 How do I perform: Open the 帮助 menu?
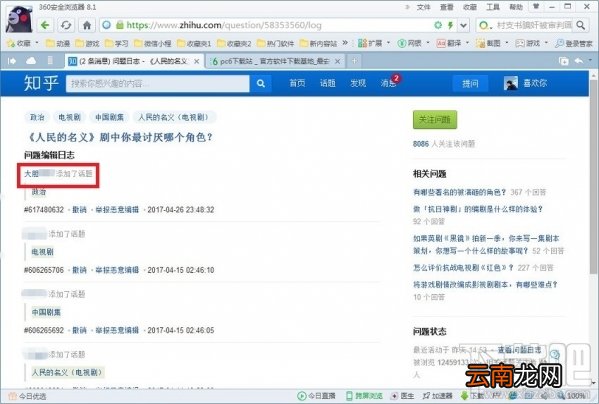tap(516, 7)
